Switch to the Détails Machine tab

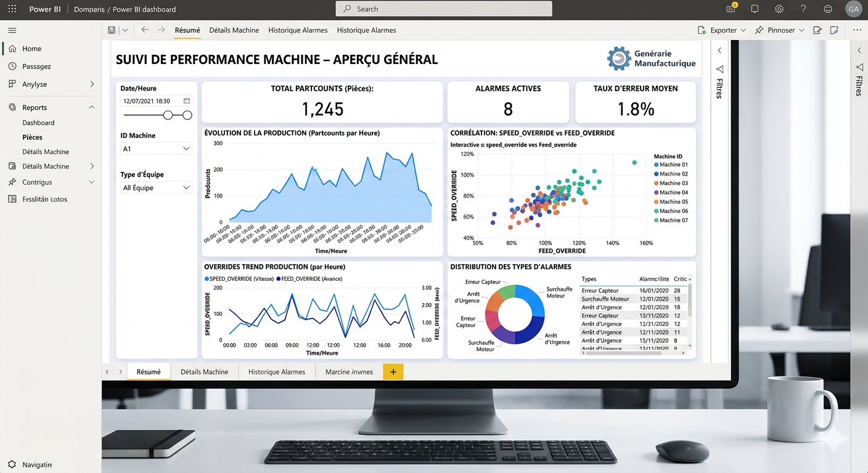(x=234, y=30)
